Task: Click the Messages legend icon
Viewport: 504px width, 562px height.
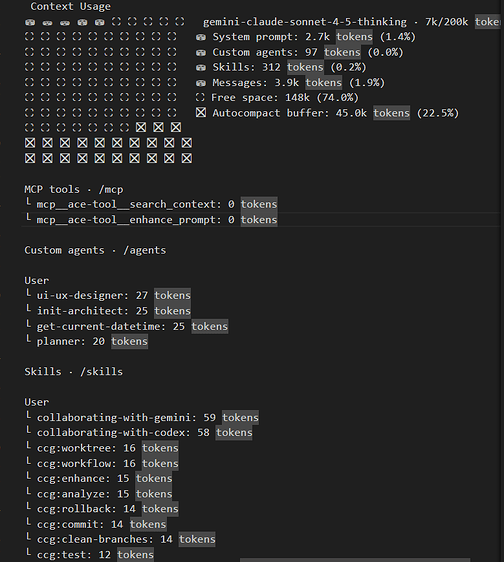Action: click(201, 83)
